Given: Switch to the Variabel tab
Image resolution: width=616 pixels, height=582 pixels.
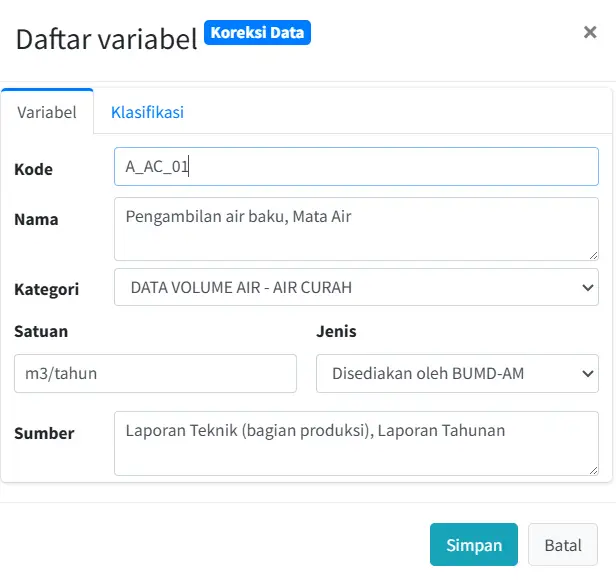Looking at the screenshot, I should (47, 112).
